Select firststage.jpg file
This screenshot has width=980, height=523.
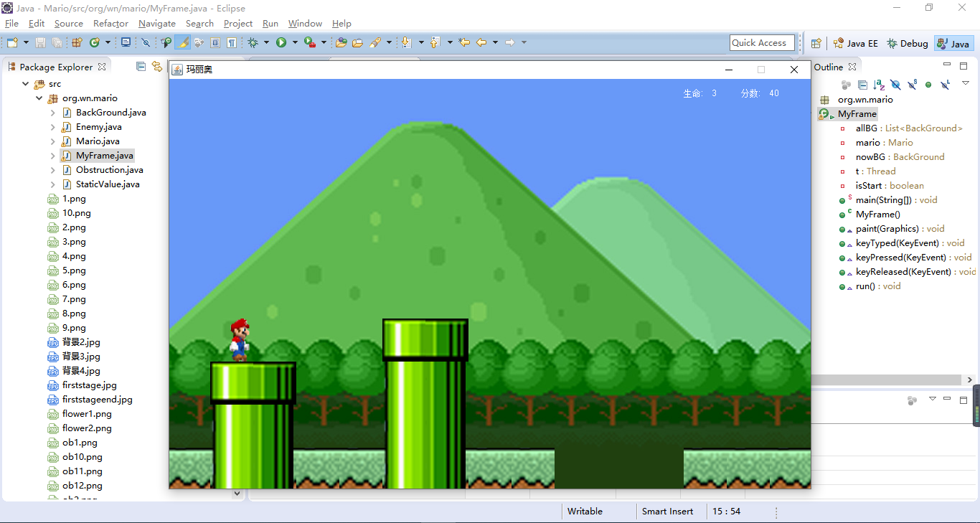tap(89, 385)
